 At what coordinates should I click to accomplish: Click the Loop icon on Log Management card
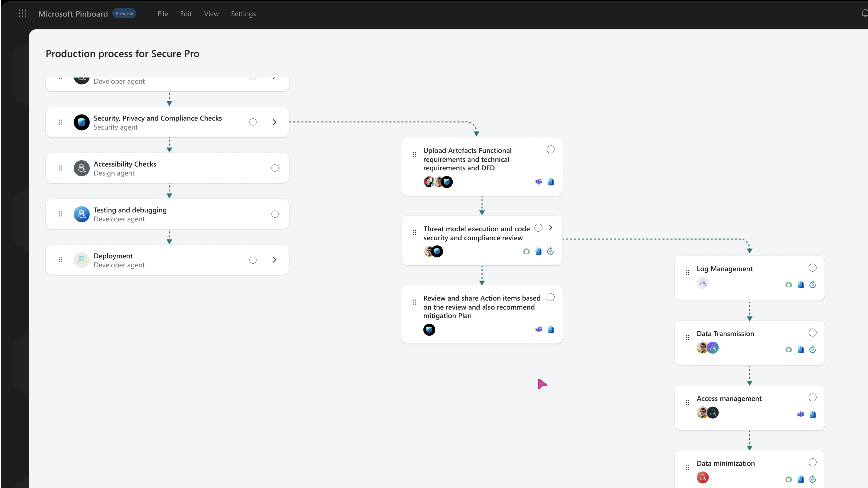[x=812, y=285]
